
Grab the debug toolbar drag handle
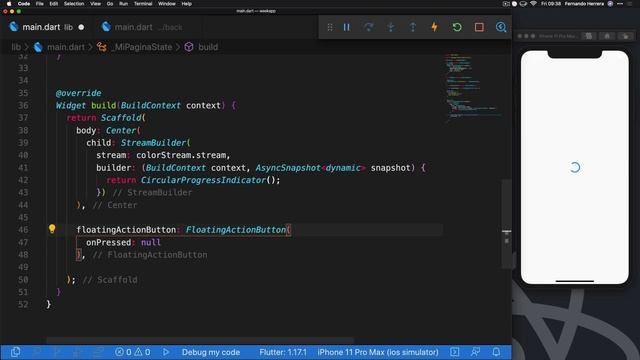pos(330,27)
